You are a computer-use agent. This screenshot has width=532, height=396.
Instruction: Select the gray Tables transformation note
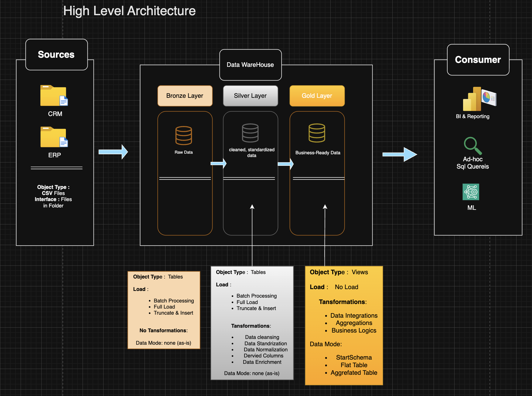[x=252, y=322]
